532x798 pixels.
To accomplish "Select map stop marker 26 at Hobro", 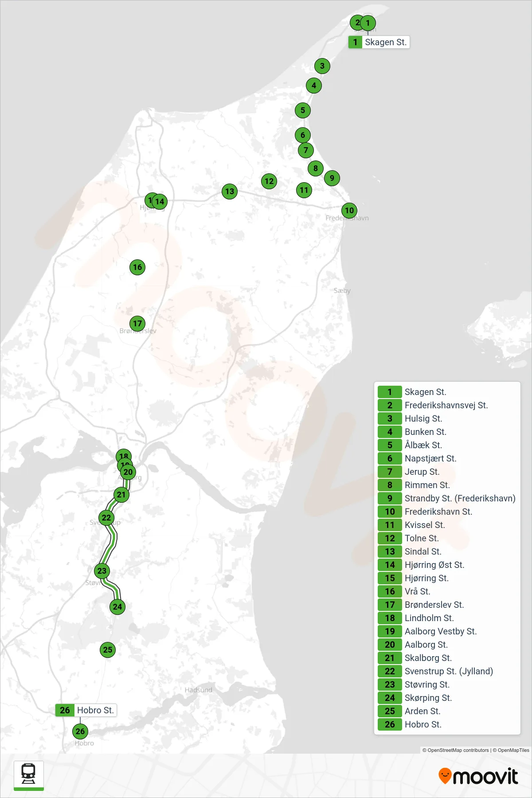I will 80,731.
